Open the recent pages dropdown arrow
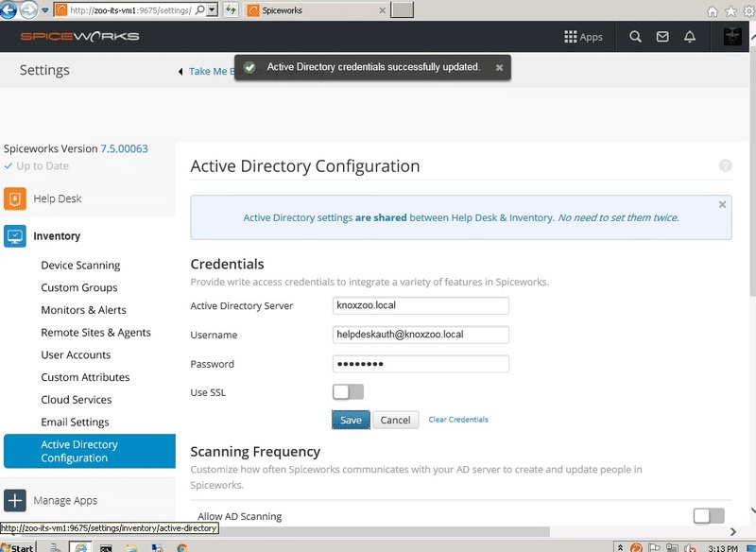Image resolution: width=756 pixels, height=552 pixels. 44,10
